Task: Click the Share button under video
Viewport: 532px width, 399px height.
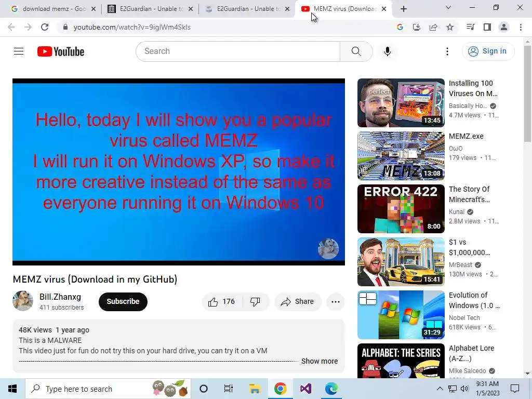Action: tap(297, 302)
